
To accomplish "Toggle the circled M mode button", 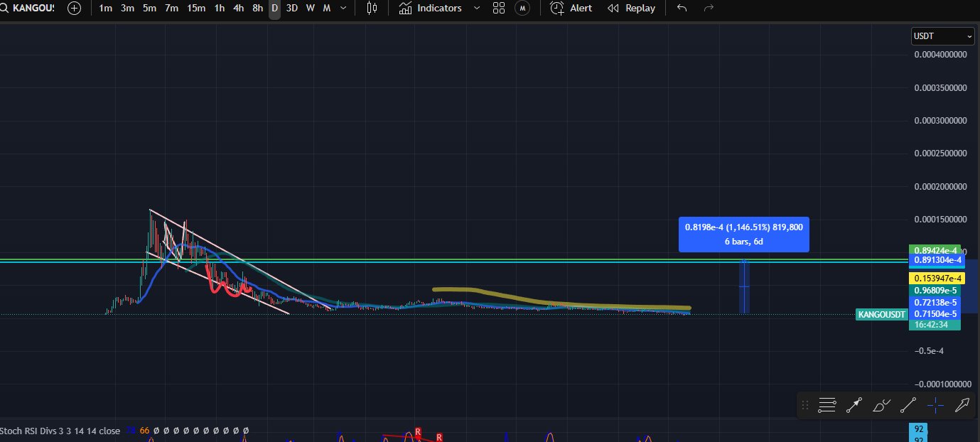I will [522, 9].
